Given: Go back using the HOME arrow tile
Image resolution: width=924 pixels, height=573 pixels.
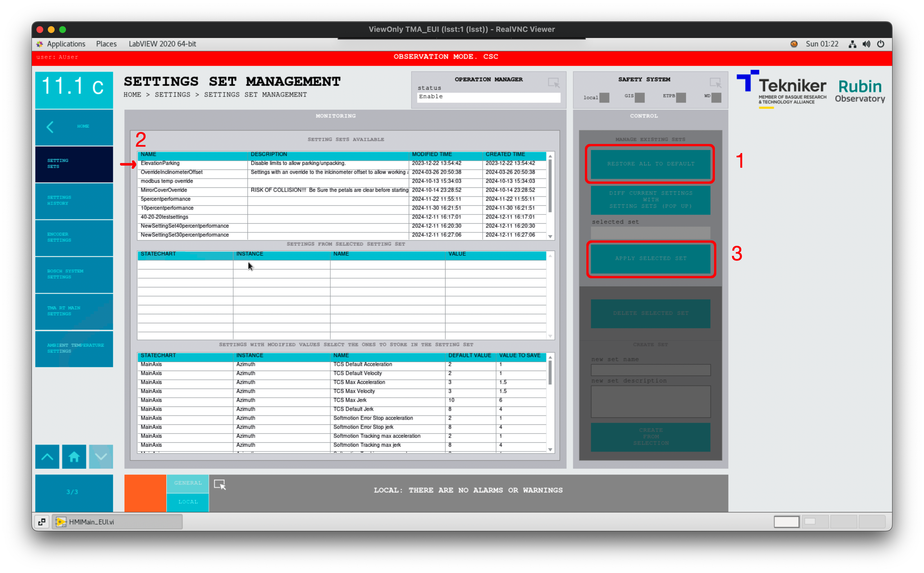Looking at the screenshot, I should point(74,127).
